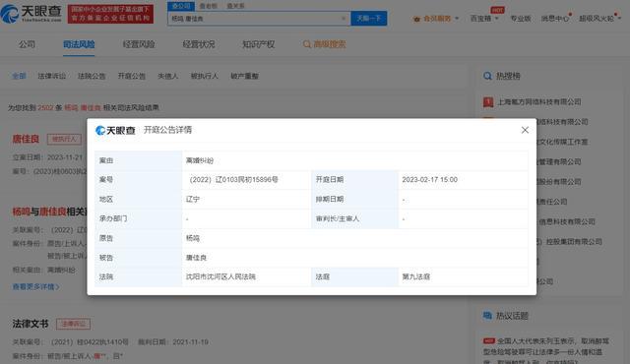This screenshot has height=364, width=630.
Task: Click the hearing date 2023-02-17 15:00
Action: point(429,180)
